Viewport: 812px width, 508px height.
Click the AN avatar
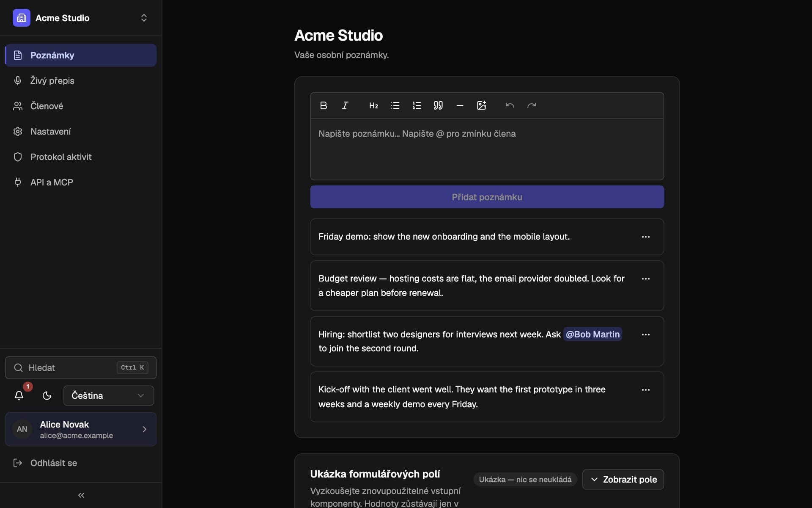[x=22, y=429]
